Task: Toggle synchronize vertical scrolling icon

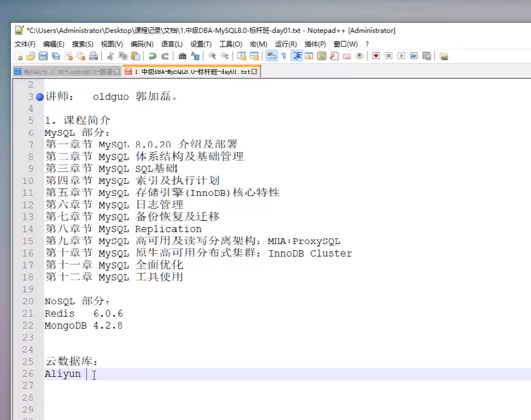Action: pos(241,56)
